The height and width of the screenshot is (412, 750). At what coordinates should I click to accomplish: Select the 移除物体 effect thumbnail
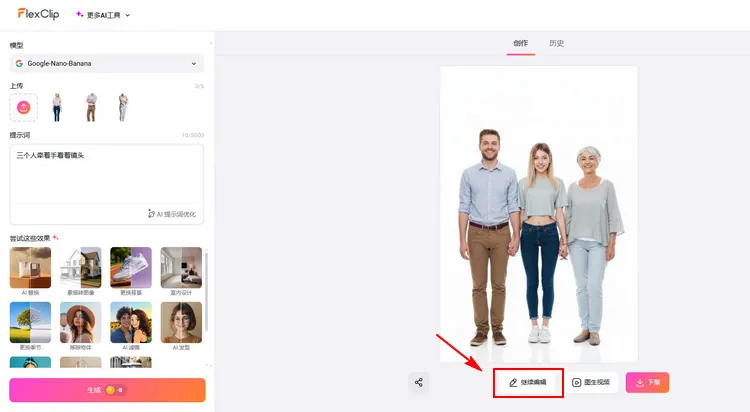[x=80, y=323]
